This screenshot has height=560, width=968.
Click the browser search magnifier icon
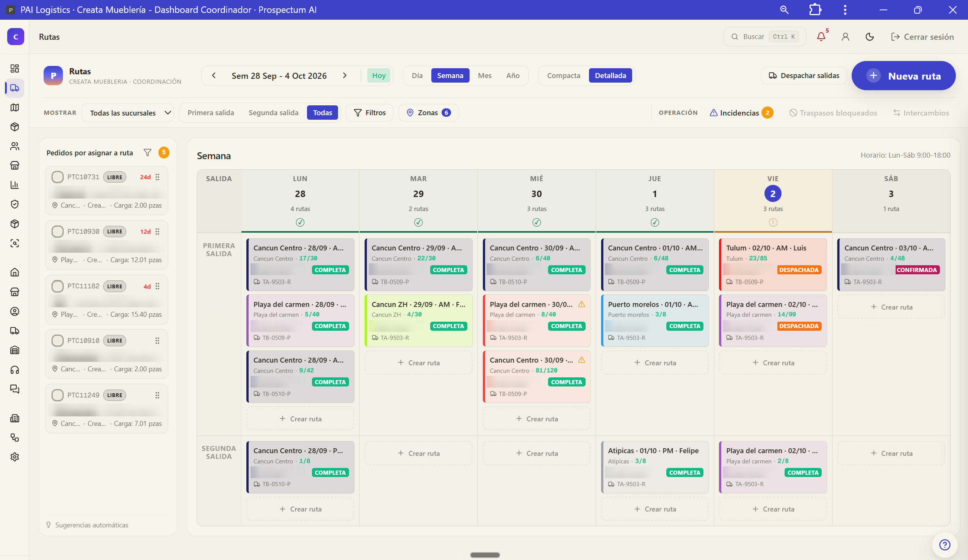784,9
